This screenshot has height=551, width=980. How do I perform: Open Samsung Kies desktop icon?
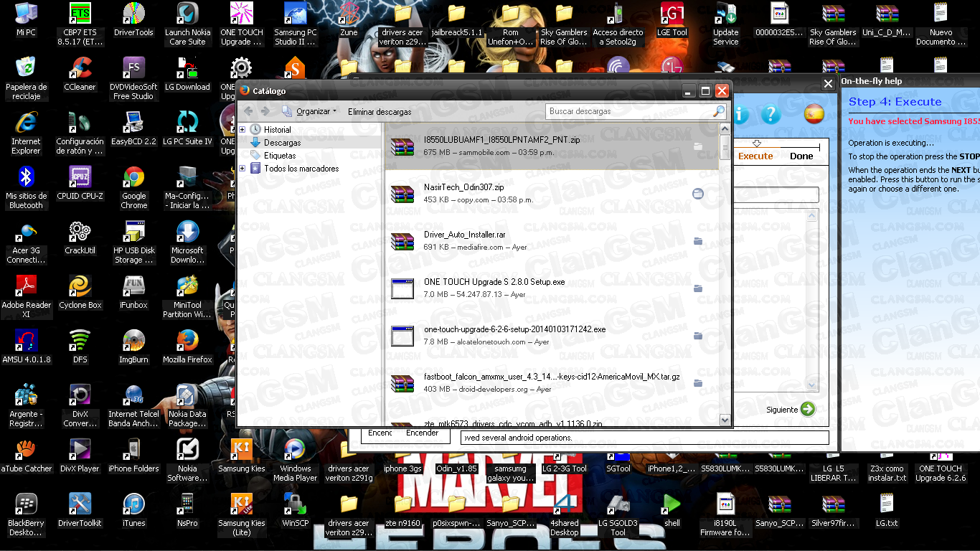click(241, 456)
